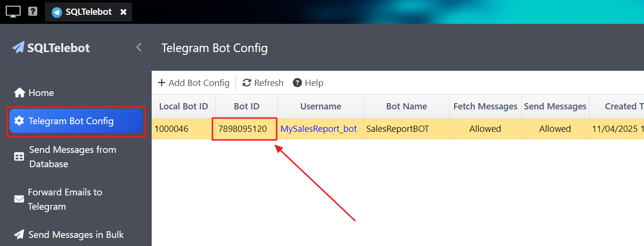Click the Username column header
The height and width of the screenshot is (246, 644).
(320, 107)
